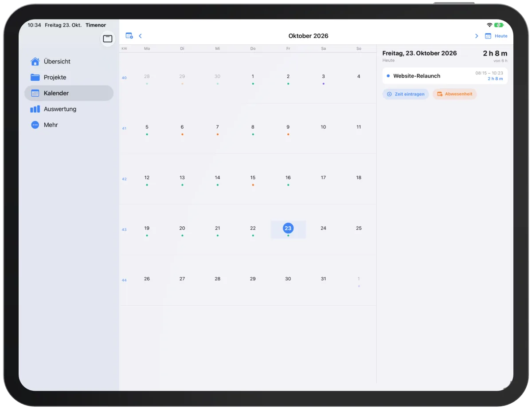
Task: Go to previous month with left chevron
Action: [141, 36]
